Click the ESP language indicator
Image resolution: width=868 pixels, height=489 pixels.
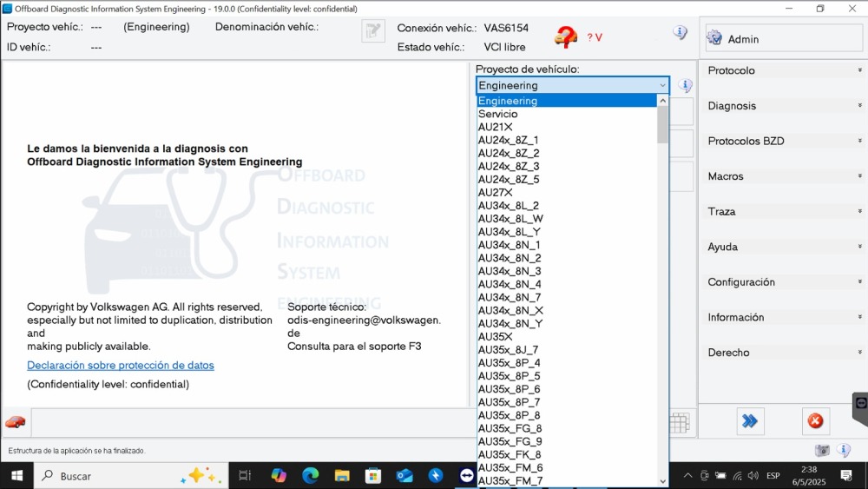tap(773, 475)
